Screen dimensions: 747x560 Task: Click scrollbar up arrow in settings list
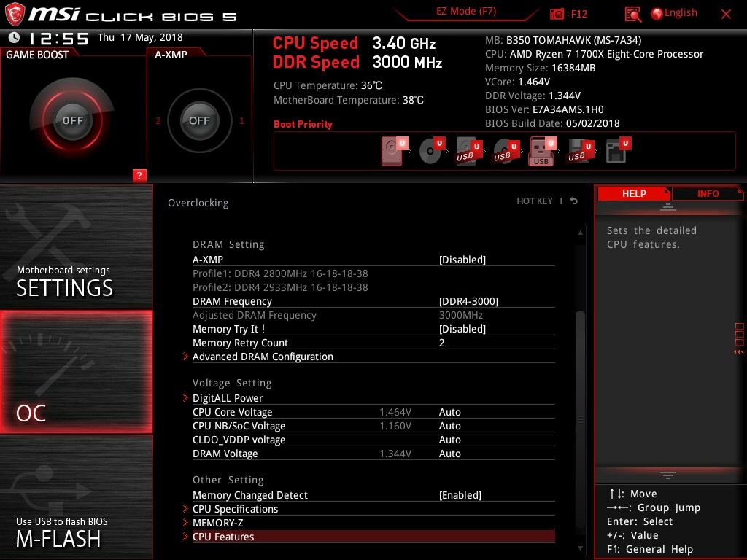[x=580, y=233]
